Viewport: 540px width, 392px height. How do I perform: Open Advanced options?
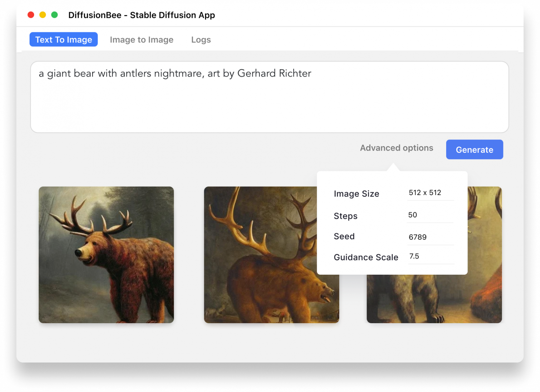396,148
